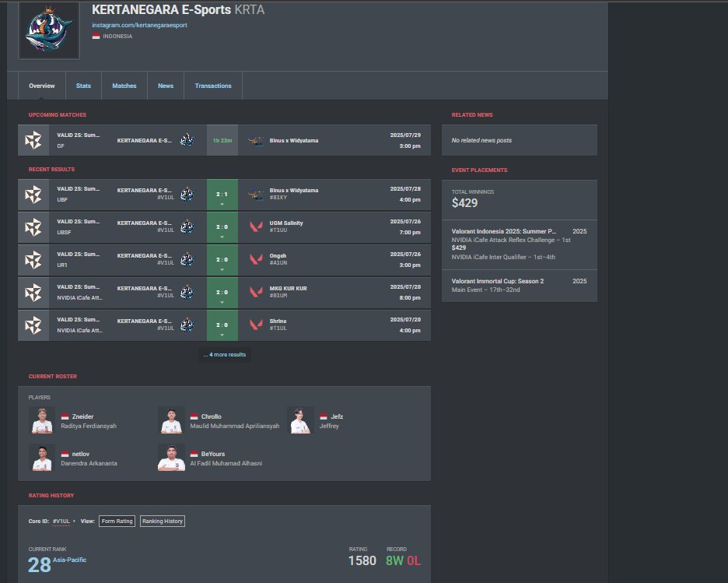Click the Shrine Valorant logo

click(256, 325)
